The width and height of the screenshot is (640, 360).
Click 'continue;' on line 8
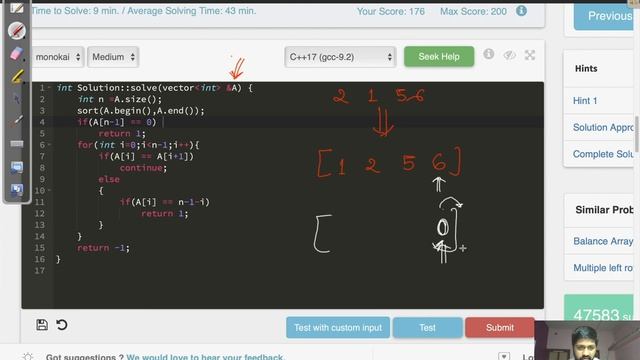point(143,167)
